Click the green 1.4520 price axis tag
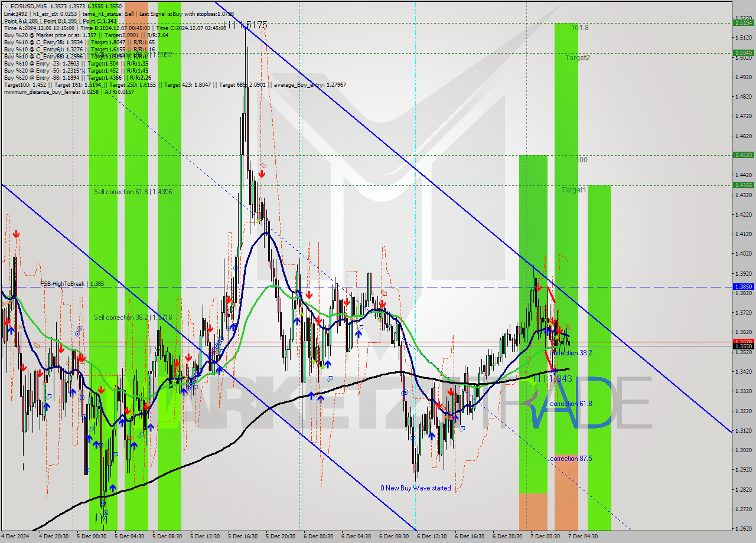Viewport: 756px width, 543px height. click(x=742, y=155)
